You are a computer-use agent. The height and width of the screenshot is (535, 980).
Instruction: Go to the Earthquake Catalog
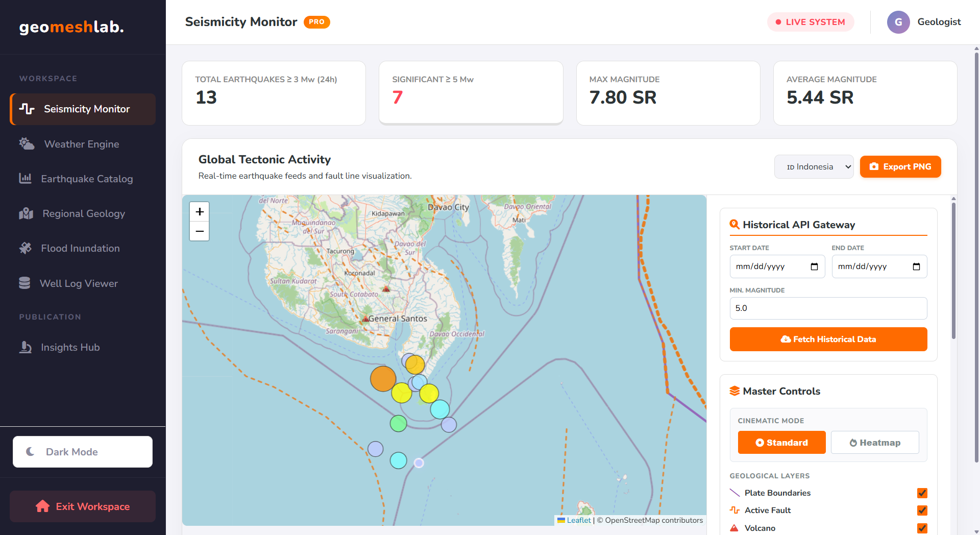pyautogui.click(x=83, y=179)
